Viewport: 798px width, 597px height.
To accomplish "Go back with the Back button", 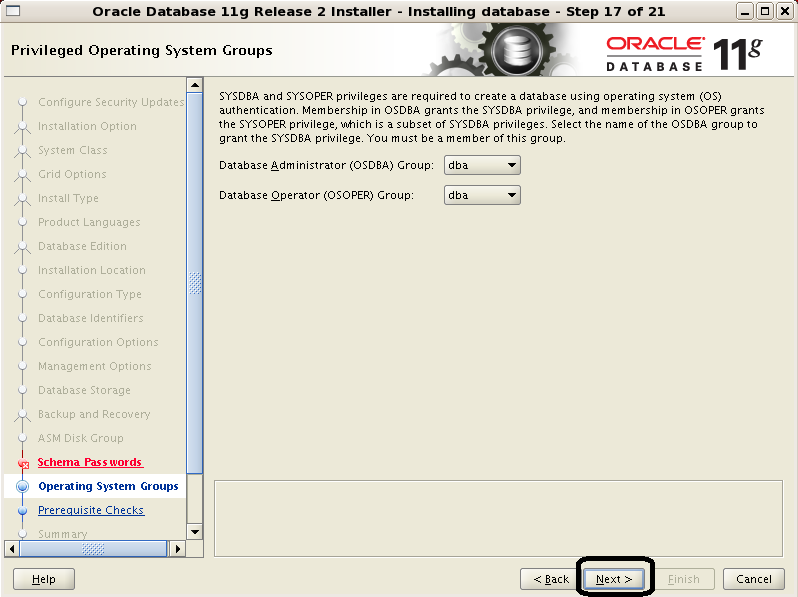I will [551, 579].
